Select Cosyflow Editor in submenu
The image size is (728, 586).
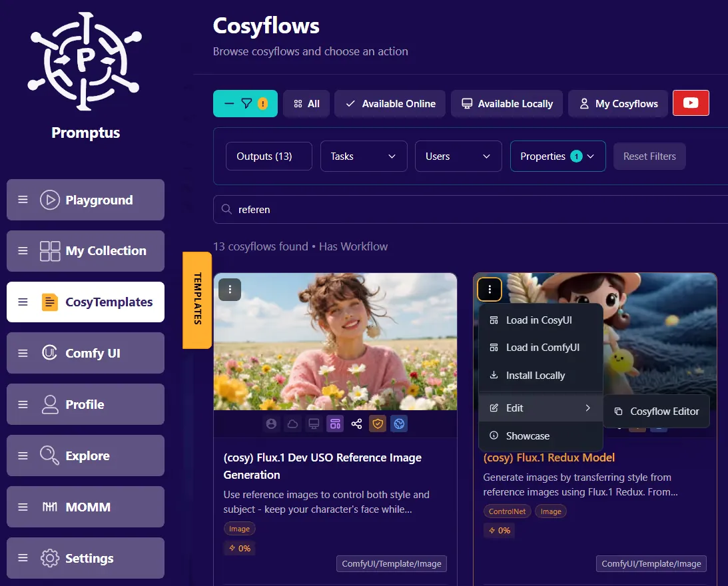coord(657,412)
